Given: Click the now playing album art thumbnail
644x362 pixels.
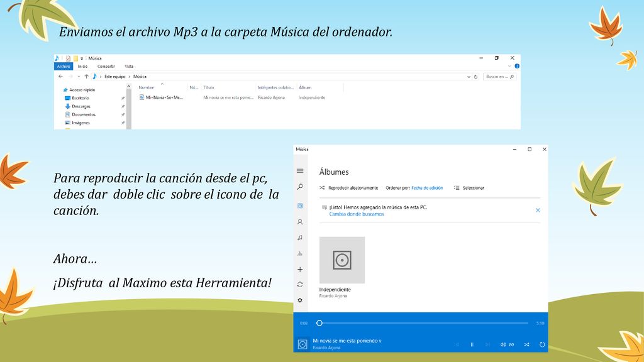Looking at the screenshot, I should tap(303, 344).
